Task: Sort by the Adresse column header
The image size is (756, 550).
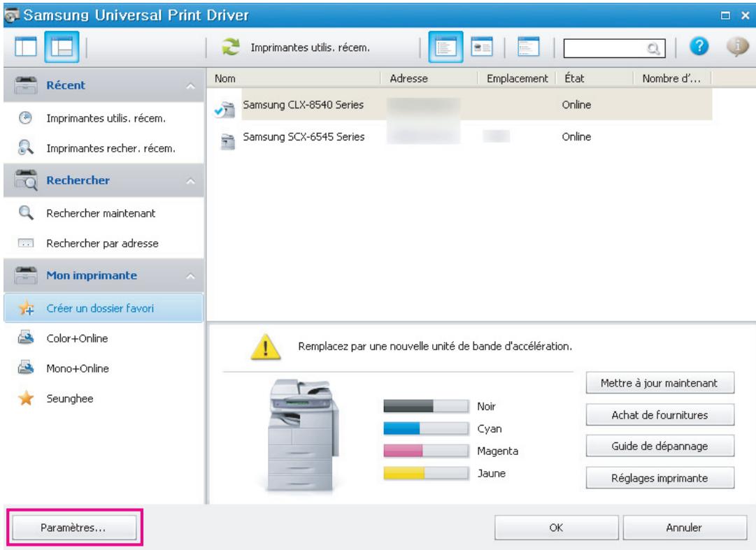Action: [429, 78]
